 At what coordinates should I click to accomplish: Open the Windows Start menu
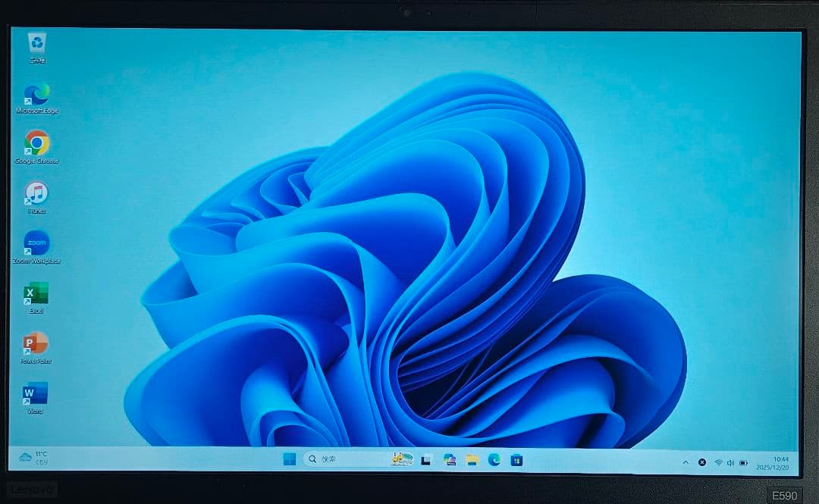tap(289, 459)
